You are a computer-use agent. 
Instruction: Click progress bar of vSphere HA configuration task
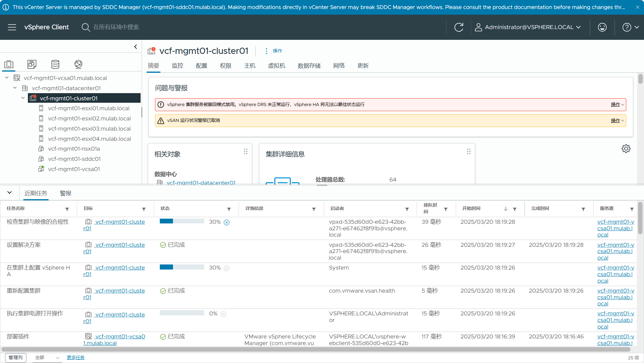[x=182, y=267]
